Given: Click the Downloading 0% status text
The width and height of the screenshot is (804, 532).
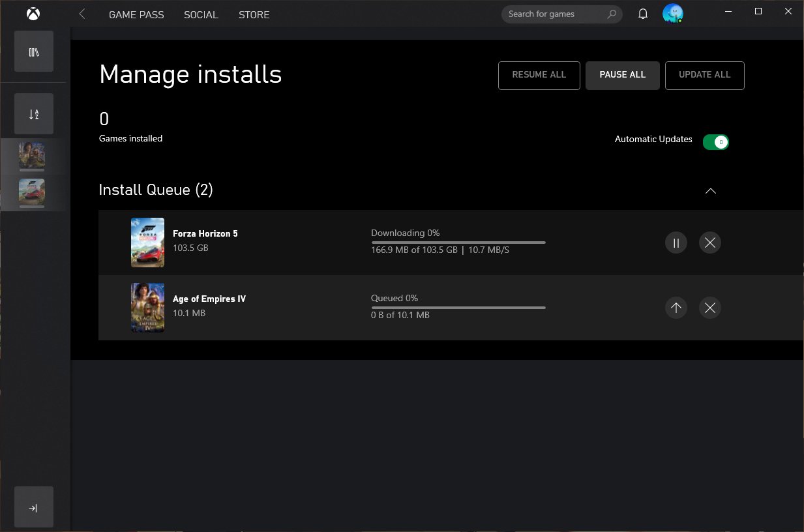Looking at the screenshot, I should 406,233.
